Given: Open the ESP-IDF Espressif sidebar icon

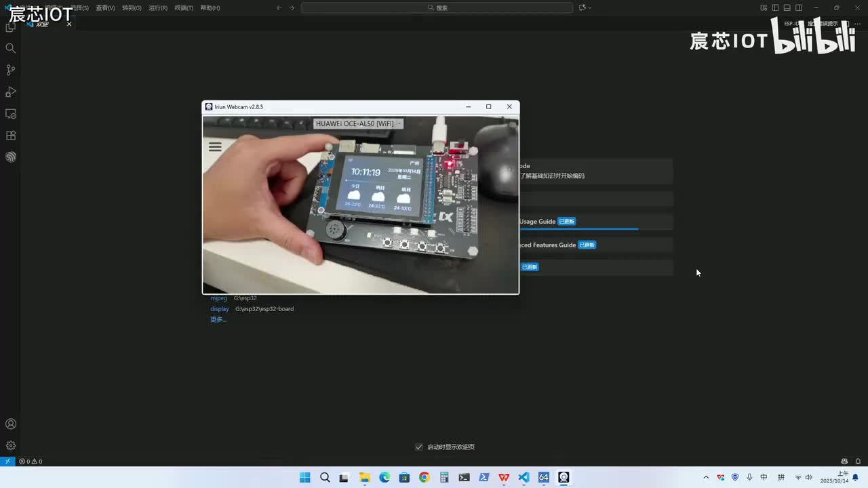Looking at the screenshot, I should pyautogui.click(x=11, y=157).
